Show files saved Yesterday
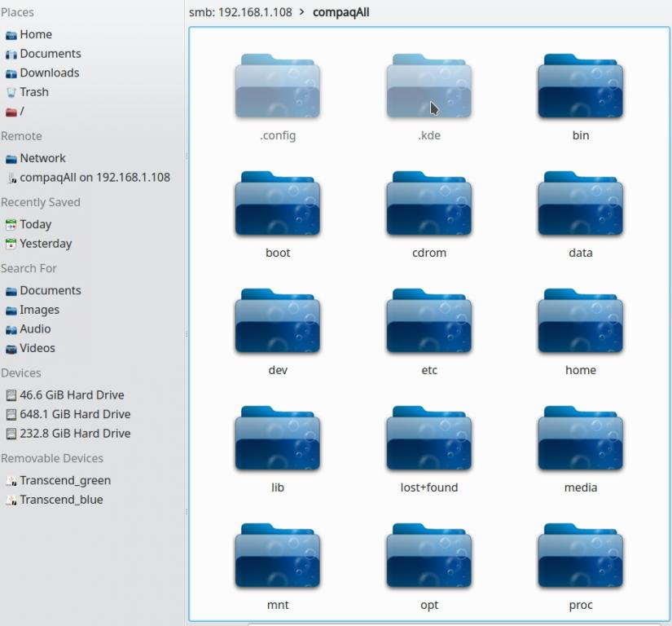 pyautogui.click(x=46, y=244)
